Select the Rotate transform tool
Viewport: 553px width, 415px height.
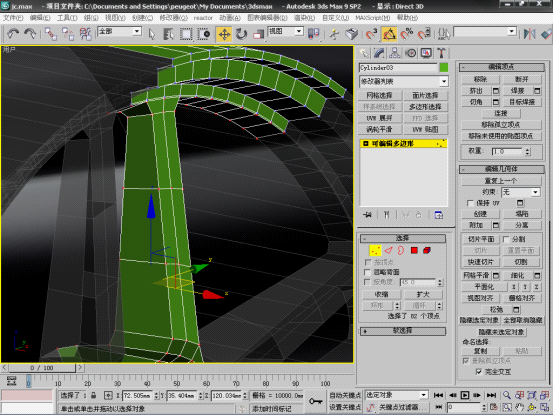[x=241, y=34]
